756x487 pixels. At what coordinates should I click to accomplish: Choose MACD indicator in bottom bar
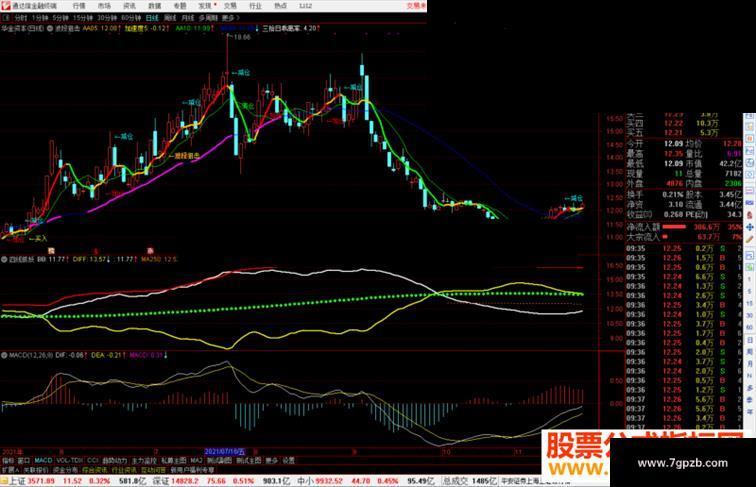point(43,461)
